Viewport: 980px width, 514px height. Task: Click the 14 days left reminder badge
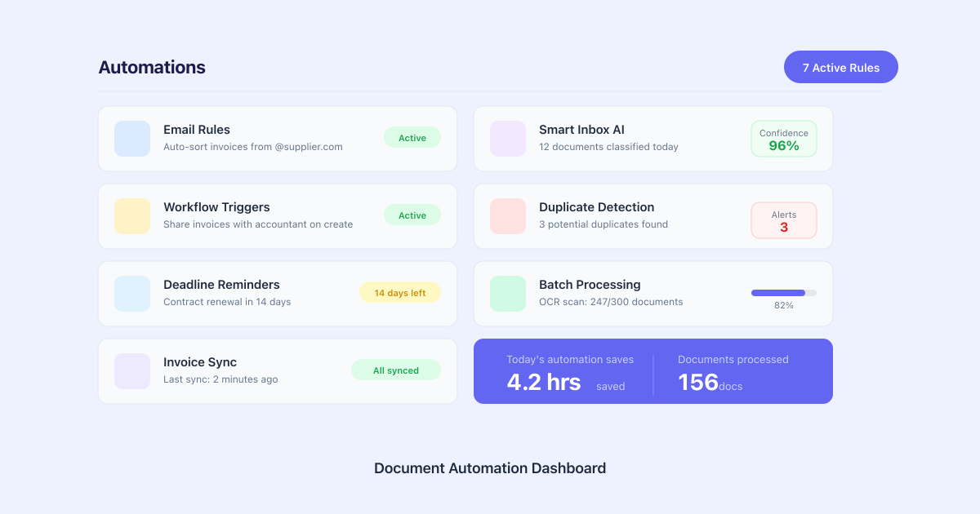pos(400,292)
